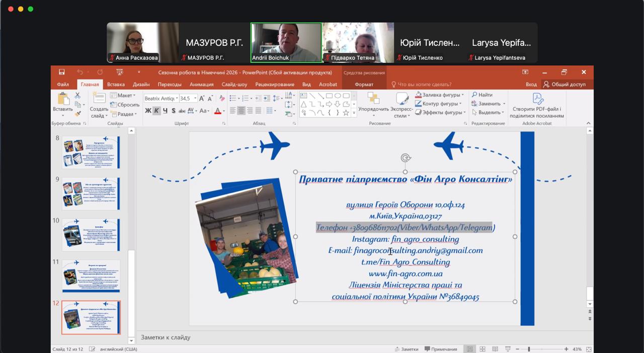Open the Заливка фигуры dropdown
The height and width of the screenshot is (353, 644).
click(462, 95)
